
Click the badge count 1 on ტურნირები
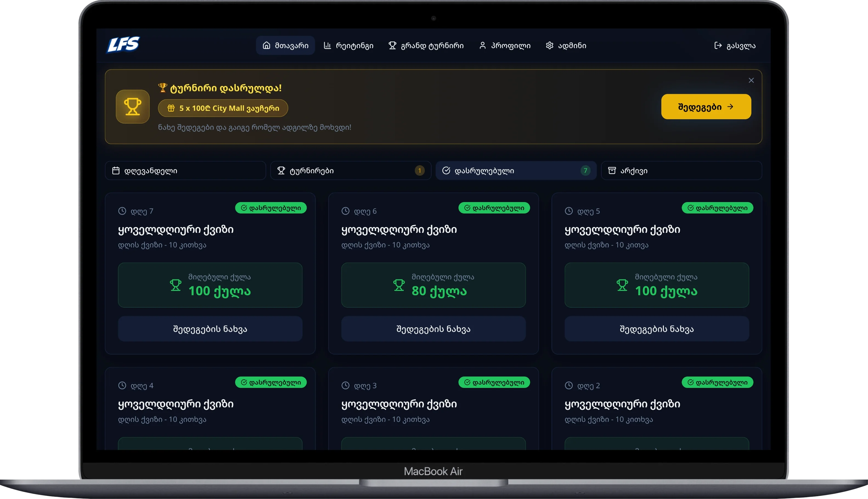(419, 170)
